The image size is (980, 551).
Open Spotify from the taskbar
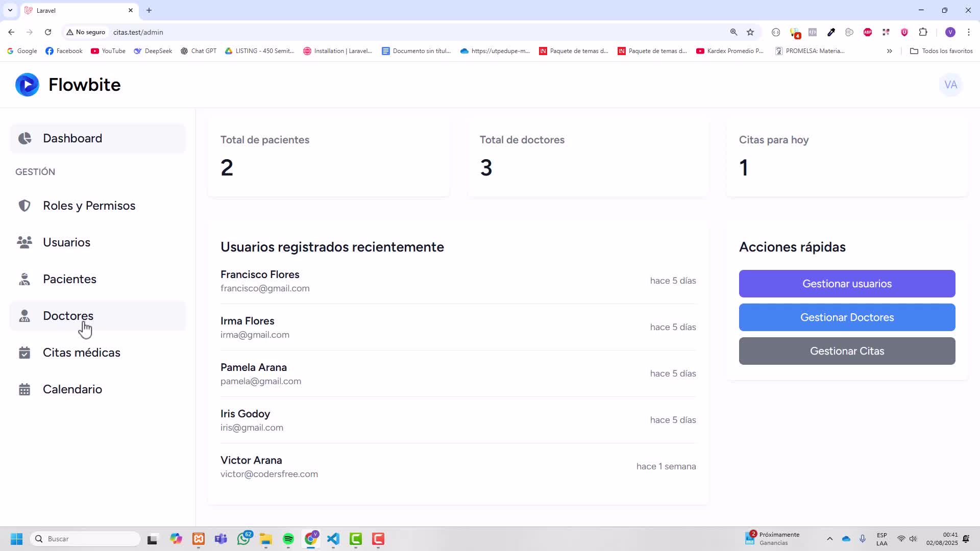288,539
